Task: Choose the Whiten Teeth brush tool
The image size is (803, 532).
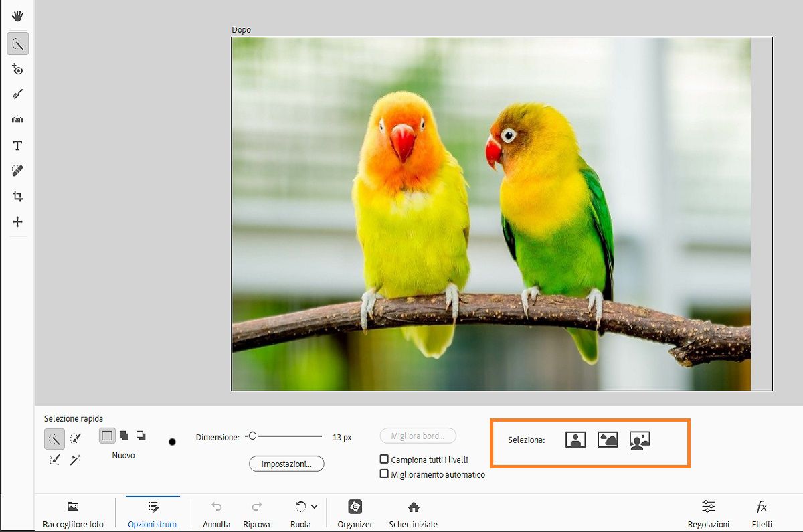Action: coord(17,94)
